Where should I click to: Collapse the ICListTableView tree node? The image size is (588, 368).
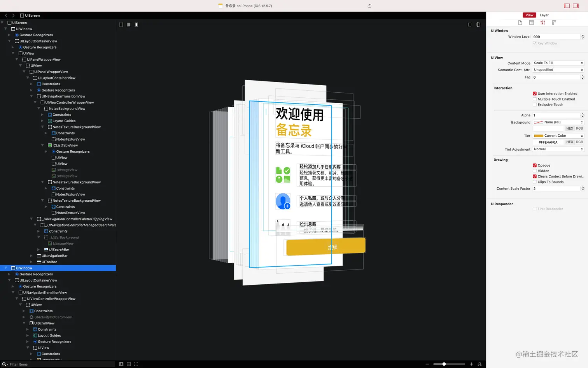point(42,145)
